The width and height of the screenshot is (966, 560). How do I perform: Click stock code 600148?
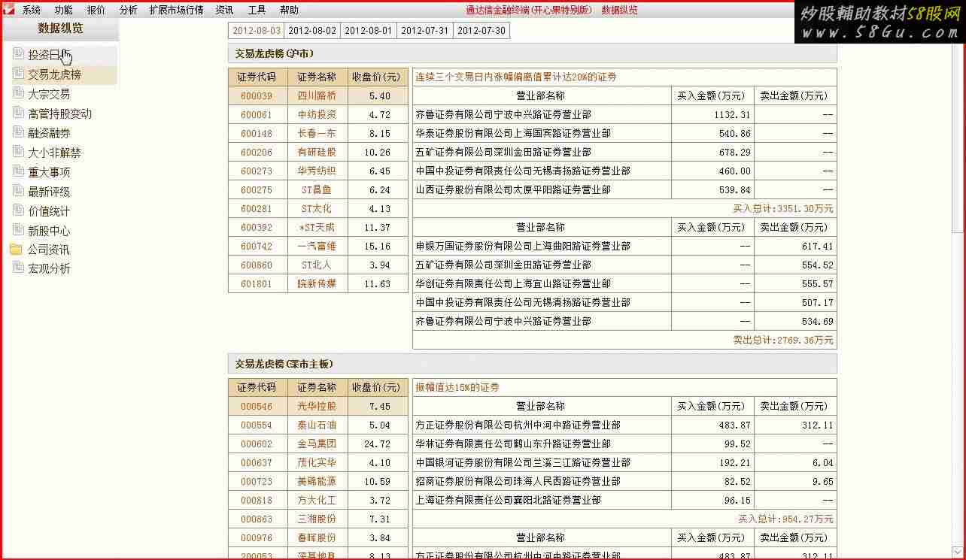tap(257, 134)
